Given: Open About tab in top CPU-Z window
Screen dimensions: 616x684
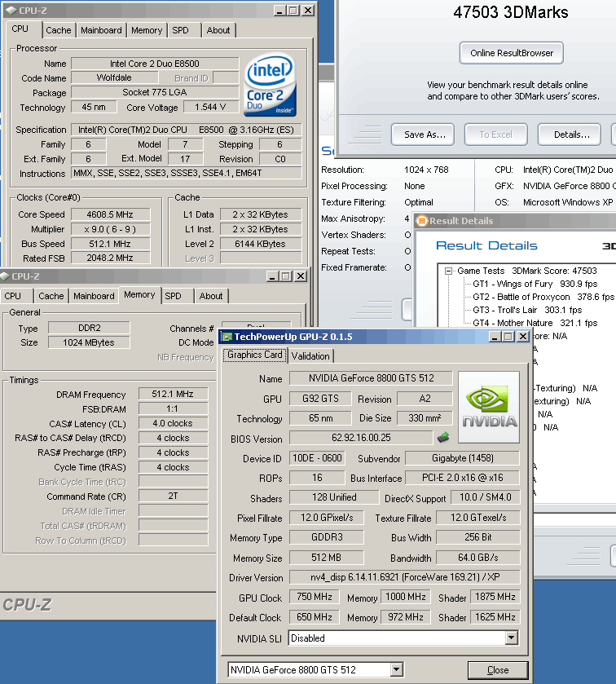Looking at the screenshot, I should [x=218, y=30].
